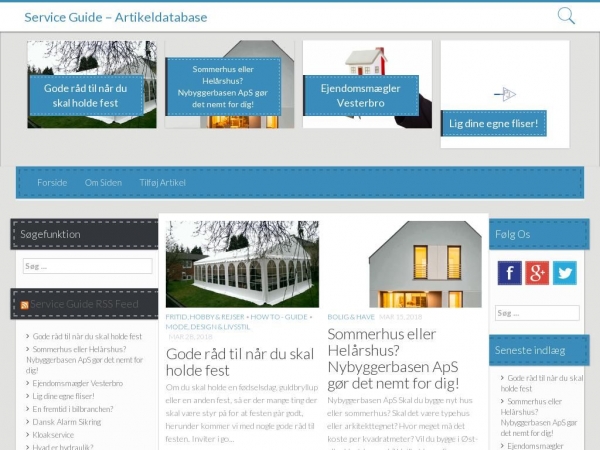This screenshot has height=450, width=600.
Task: Go to Forside in the navigation bar
Action: click(52, 183)
